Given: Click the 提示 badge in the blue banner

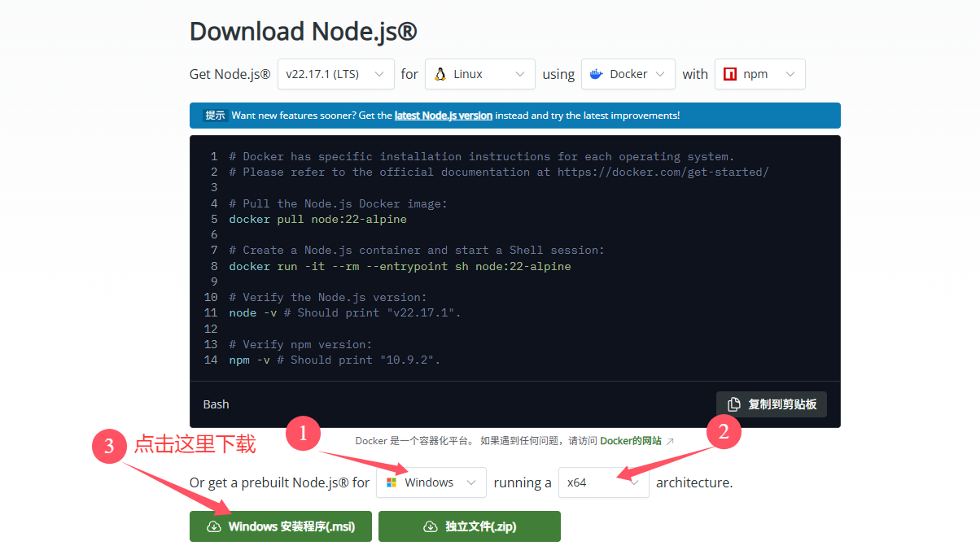Looking at the screenshot, I should 215,116.
